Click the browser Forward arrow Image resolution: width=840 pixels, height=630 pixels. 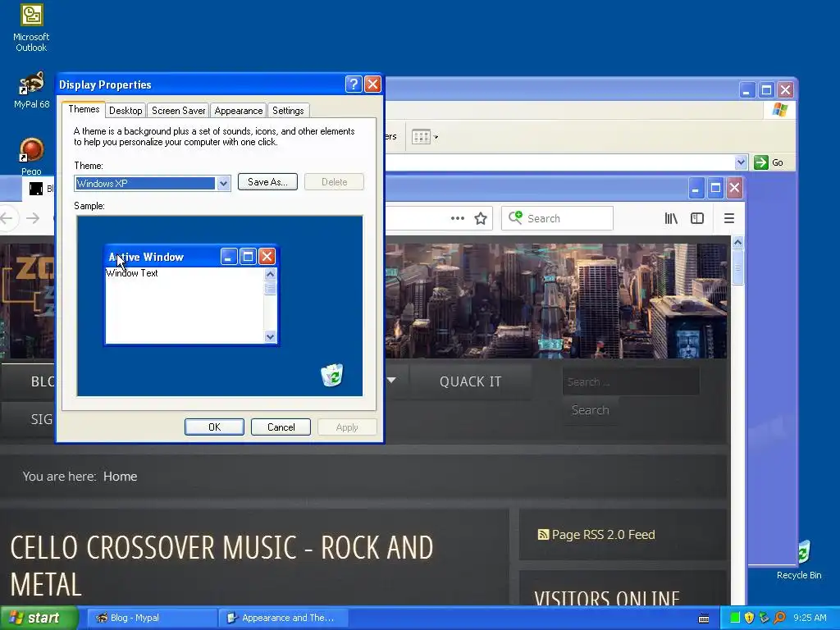click(x=33, y=218)
